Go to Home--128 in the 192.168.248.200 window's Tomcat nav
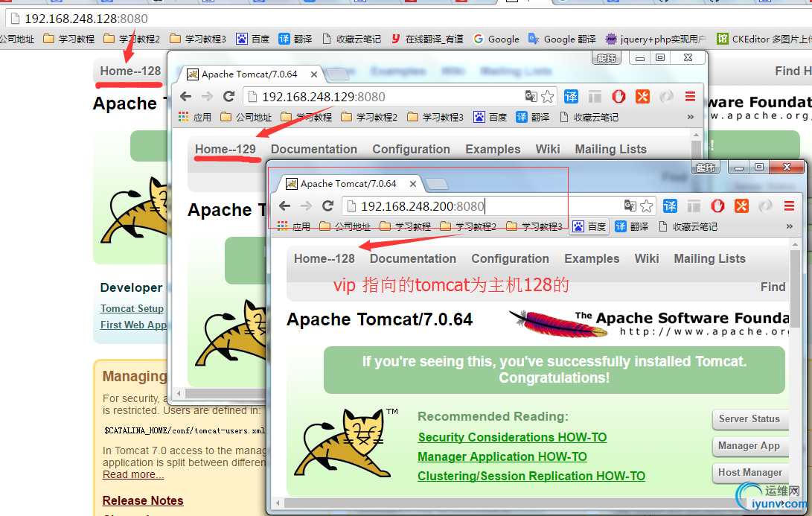This screenshot has width=812, height=516. click(325, 258)
